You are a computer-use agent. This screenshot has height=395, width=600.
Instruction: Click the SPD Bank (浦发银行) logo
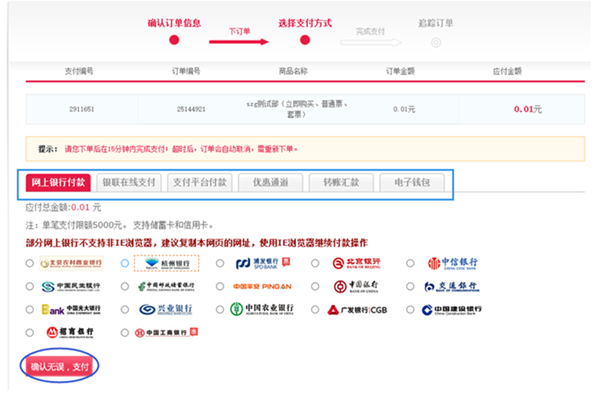pyautogui.click(x=263, y=263)
